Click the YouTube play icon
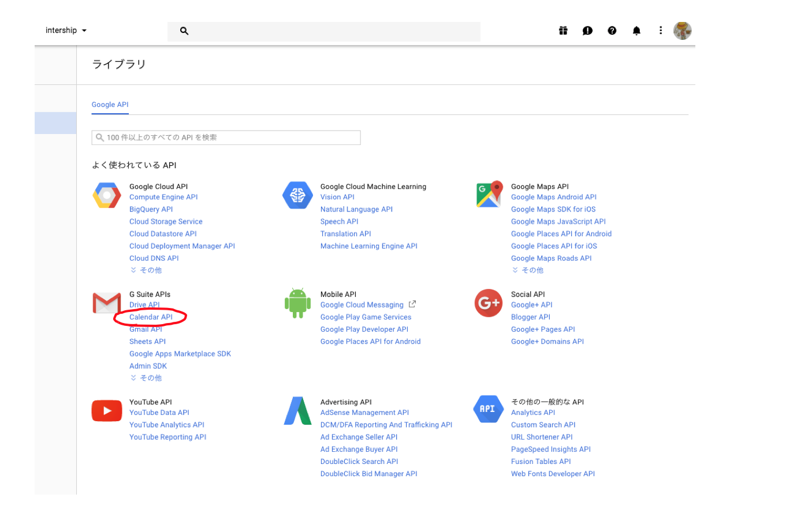 tap(107, 411)
